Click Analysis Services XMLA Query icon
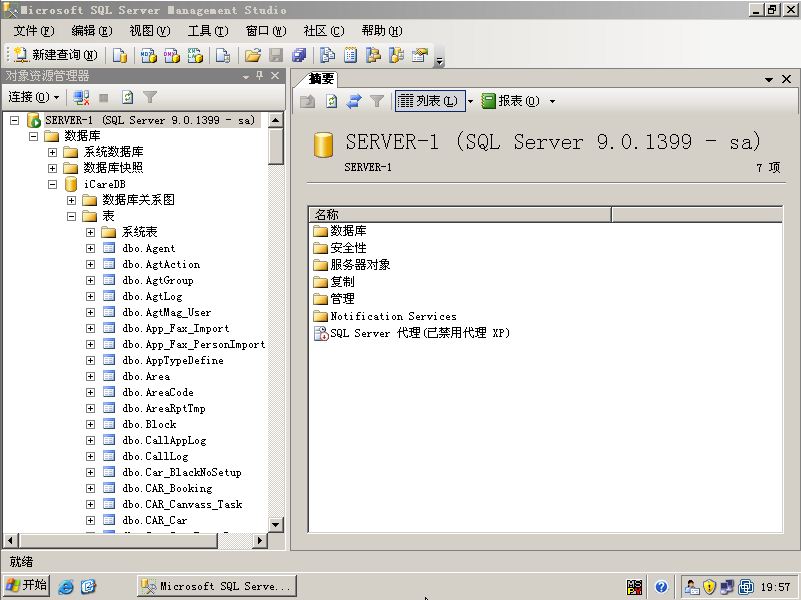Viewport: 801px width, 600px height. (195, 55)
